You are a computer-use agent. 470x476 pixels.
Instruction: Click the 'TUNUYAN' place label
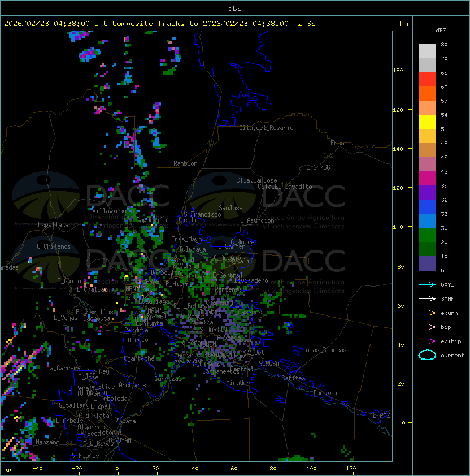(120, 440)
